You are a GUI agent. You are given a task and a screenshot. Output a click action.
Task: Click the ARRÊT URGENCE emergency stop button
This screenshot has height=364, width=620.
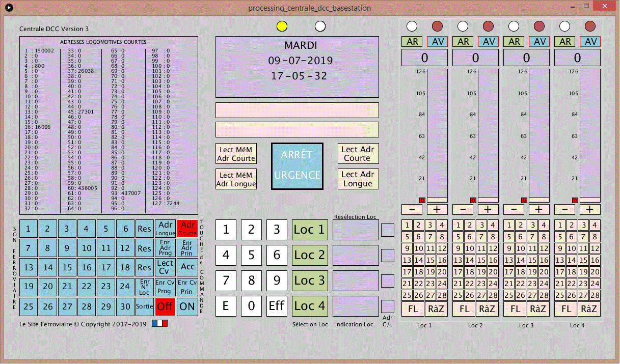pos(298,166)
